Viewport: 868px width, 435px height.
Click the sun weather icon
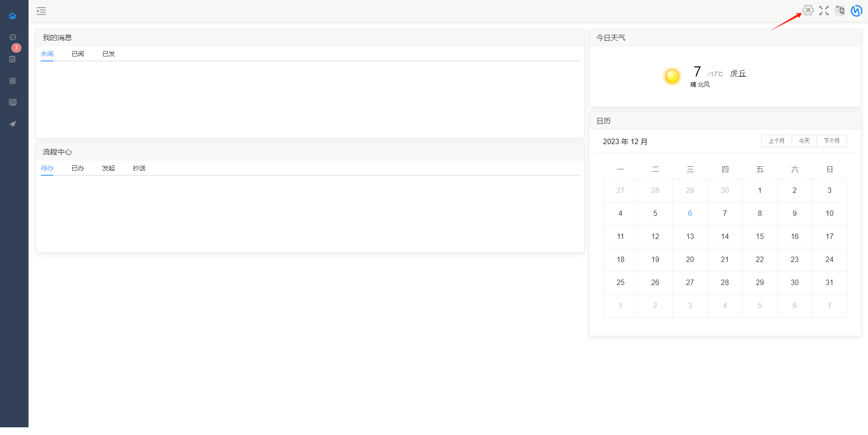(672, 76)
